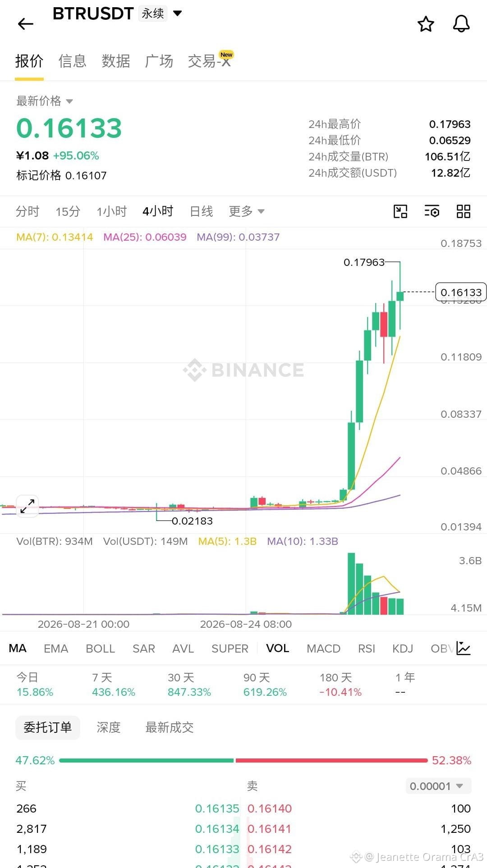
Task: Select bid price 0.16135
Action: [217, 809]
